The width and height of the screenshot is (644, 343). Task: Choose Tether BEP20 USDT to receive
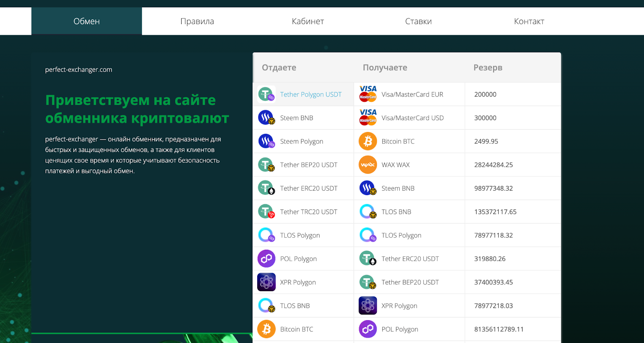(x=410, y=282)
